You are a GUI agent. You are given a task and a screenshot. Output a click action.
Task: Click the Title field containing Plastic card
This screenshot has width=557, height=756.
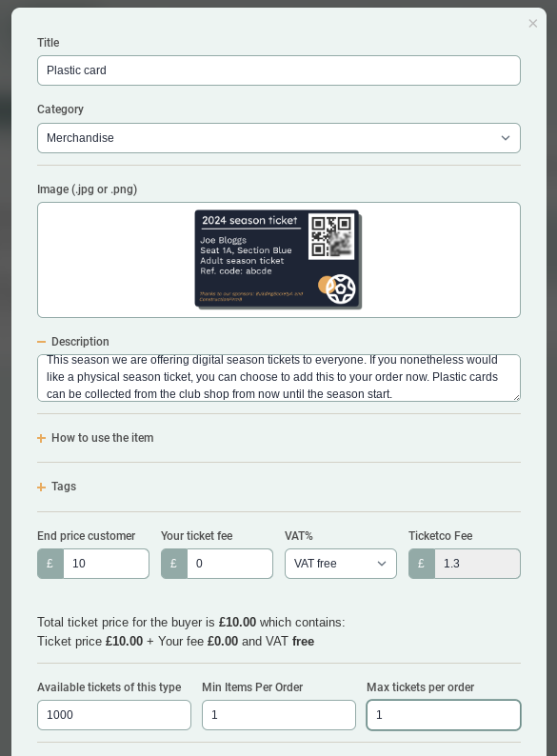click(x=279, y=70)
